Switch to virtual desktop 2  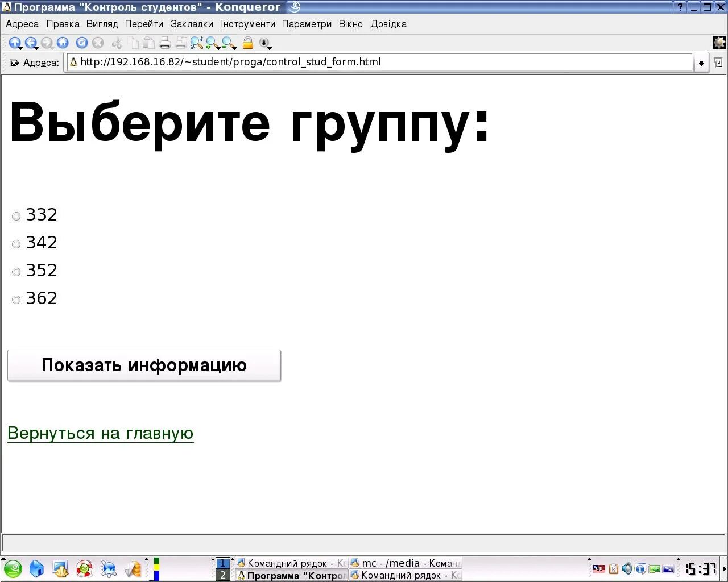[222, 575]
